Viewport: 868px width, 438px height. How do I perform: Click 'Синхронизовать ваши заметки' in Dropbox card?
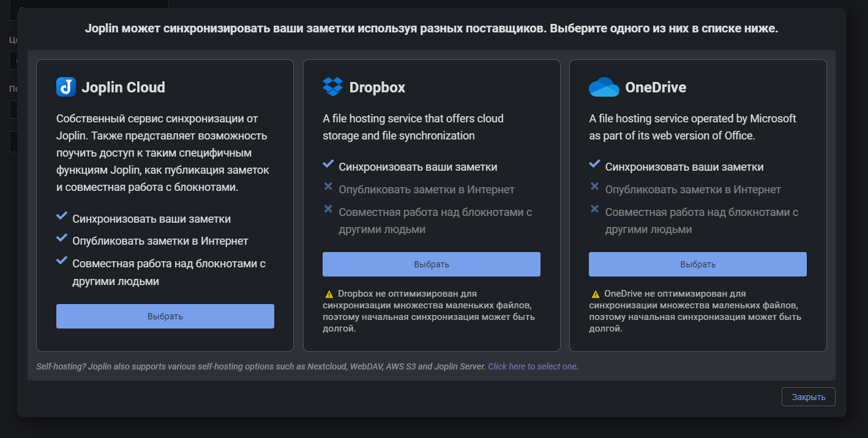(418, 166)
